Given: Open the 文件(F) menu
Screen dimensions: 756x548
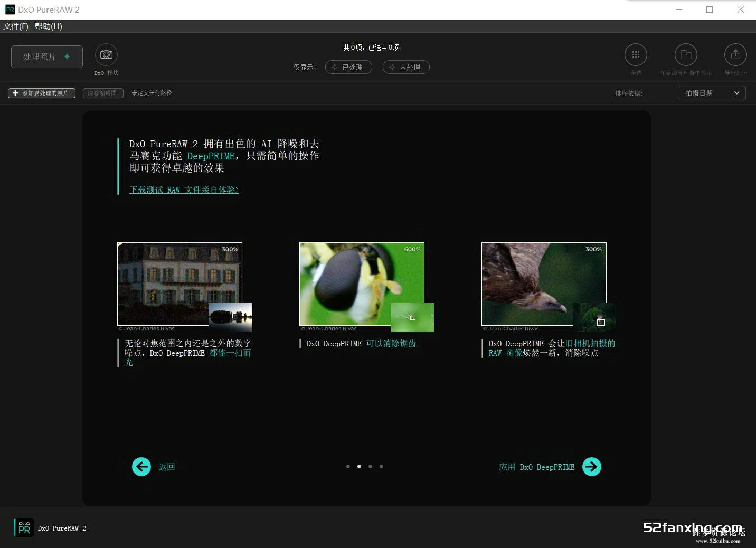Looking at the screenshot, I should (x=16, y=26).
